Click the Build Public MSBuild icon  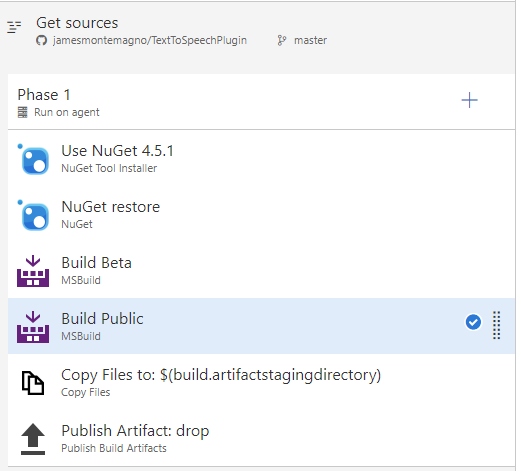33,327
